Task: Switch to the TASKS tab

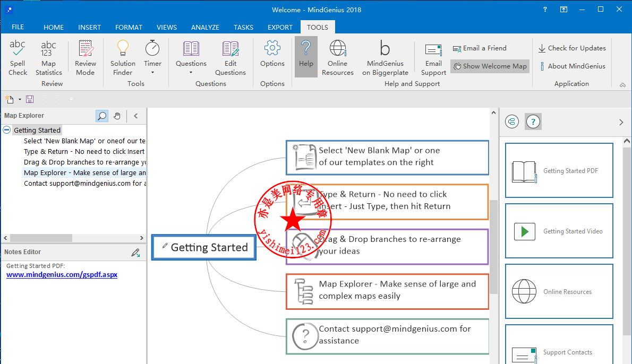Action: click(x=243, y=28)
